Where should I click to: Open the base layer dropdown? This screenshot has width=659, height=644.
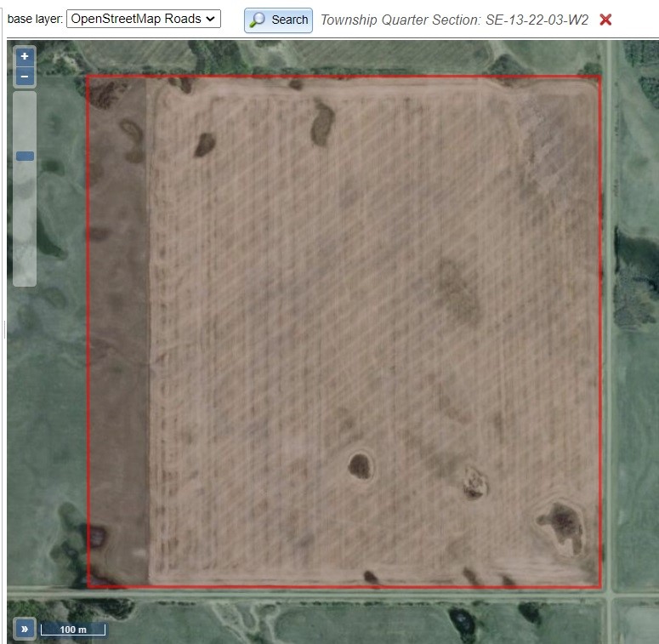point(144,19)
